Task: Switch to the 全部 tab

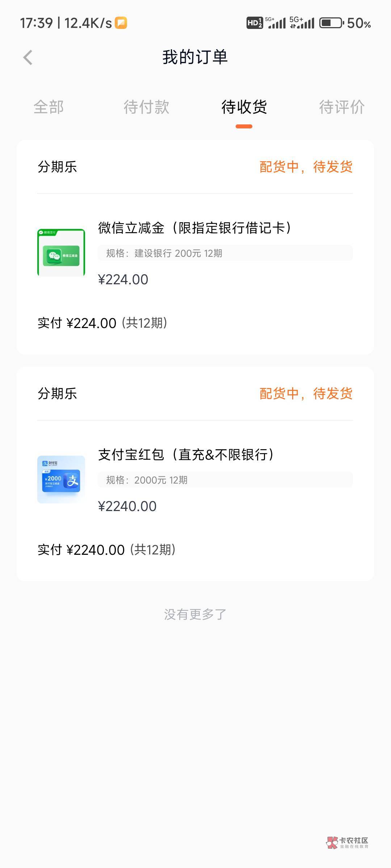Action: [49, 107]
